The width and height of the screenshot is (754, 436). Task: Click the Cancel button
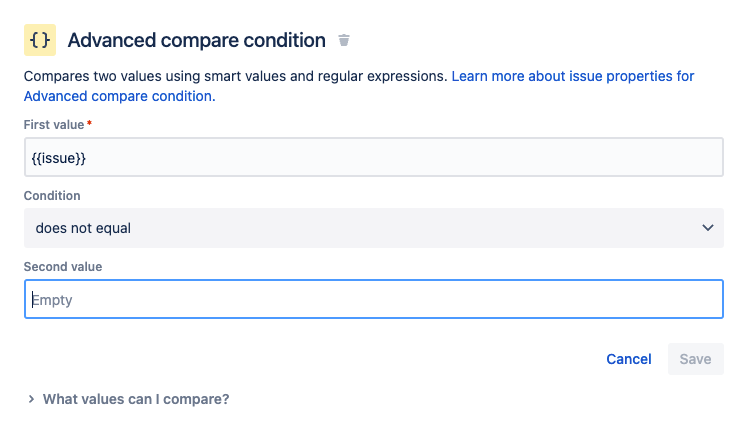(x=628, y=359)
